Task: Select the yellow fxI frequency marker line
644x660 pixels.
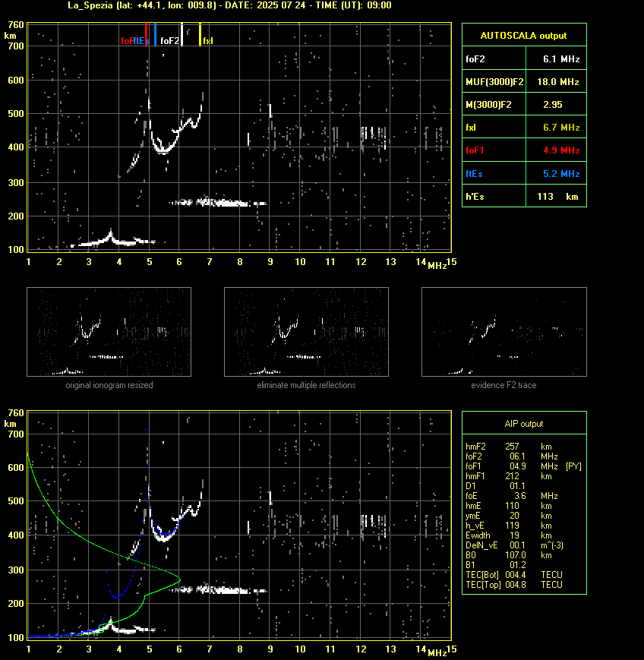Action: coord(200,34)
